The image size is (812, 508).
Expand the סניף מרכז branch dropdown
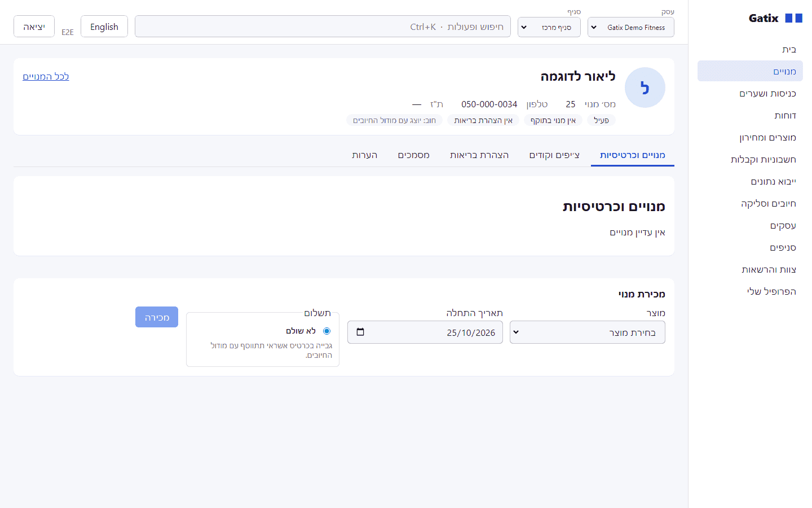click(x=549, y=27)
